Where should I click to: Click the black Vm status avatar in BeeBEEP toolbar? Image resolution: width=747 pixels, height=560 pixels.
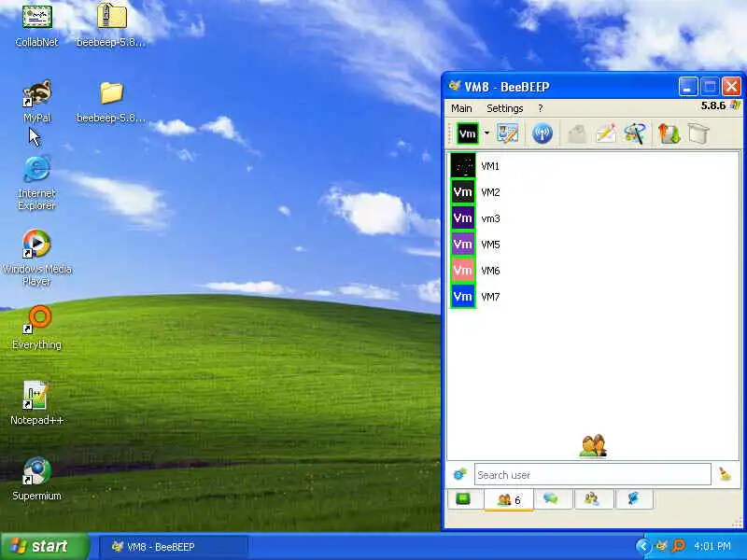click(x=467, y=133)
